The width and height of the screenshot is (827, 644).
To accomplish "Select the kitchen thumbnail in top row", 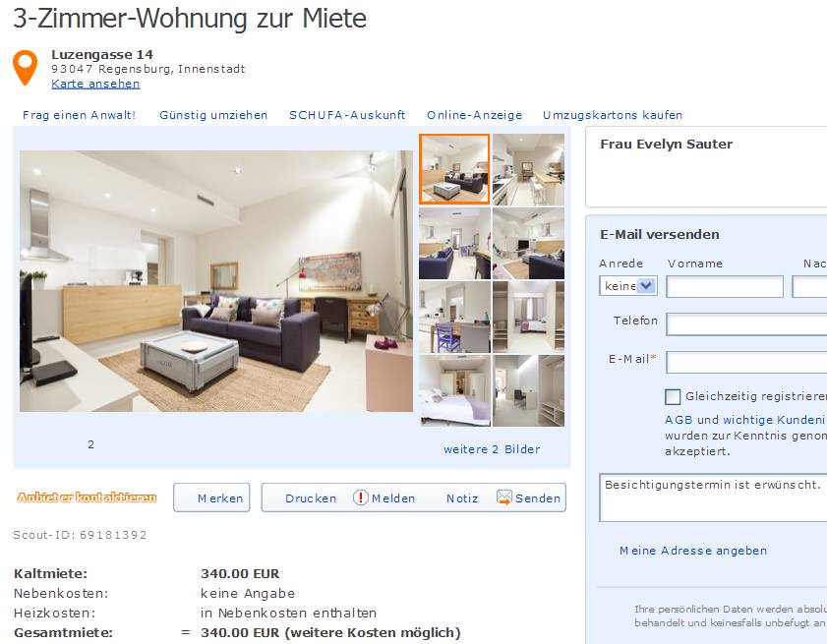I will (528, 169).
